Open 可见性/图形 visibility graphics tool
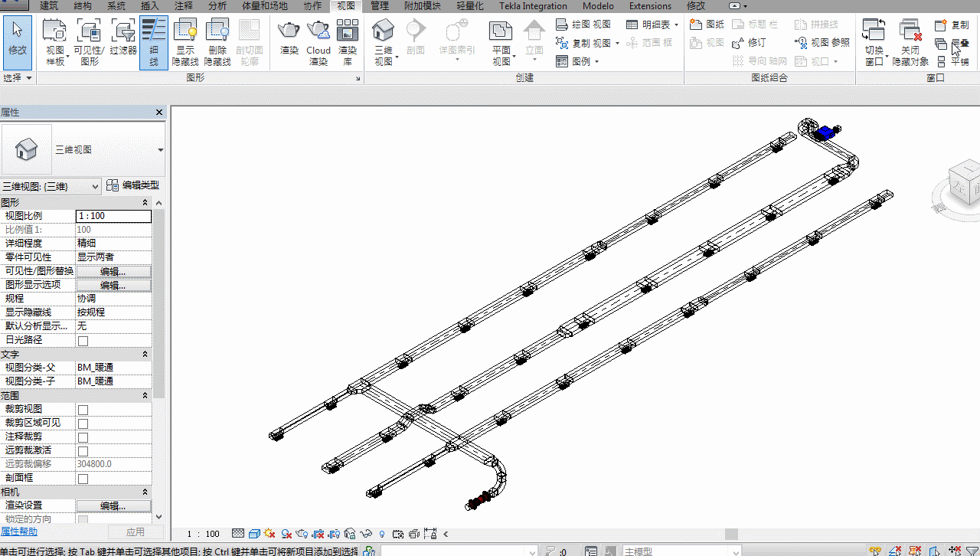The height and width of the screenshot is (556, 980). (90, 42)
